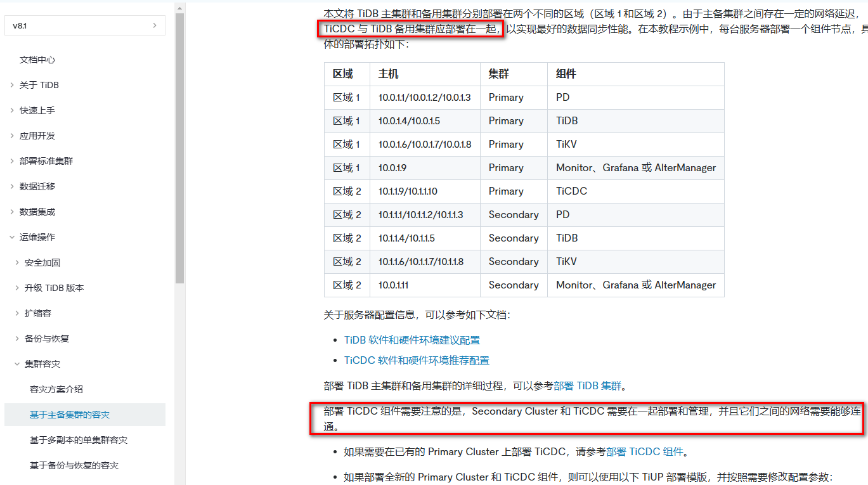Click host cell 10.0.1.6/10.0.1.7/10.0.1.8
868x485 pixels.
[x=425, y=145]
